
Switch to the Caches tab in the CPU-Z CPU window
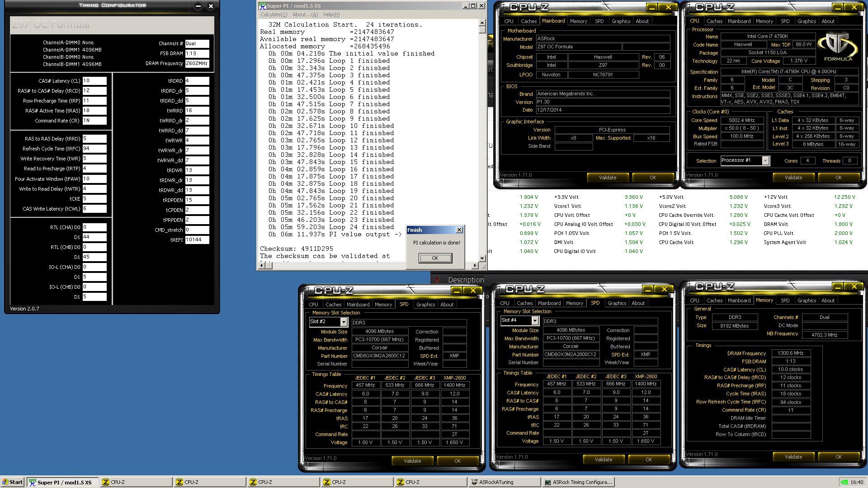[x=714, y=21]
